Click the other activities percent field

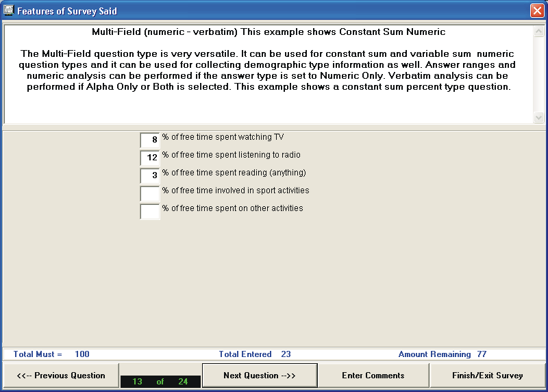pyautogui.click(x=150, y=211)
